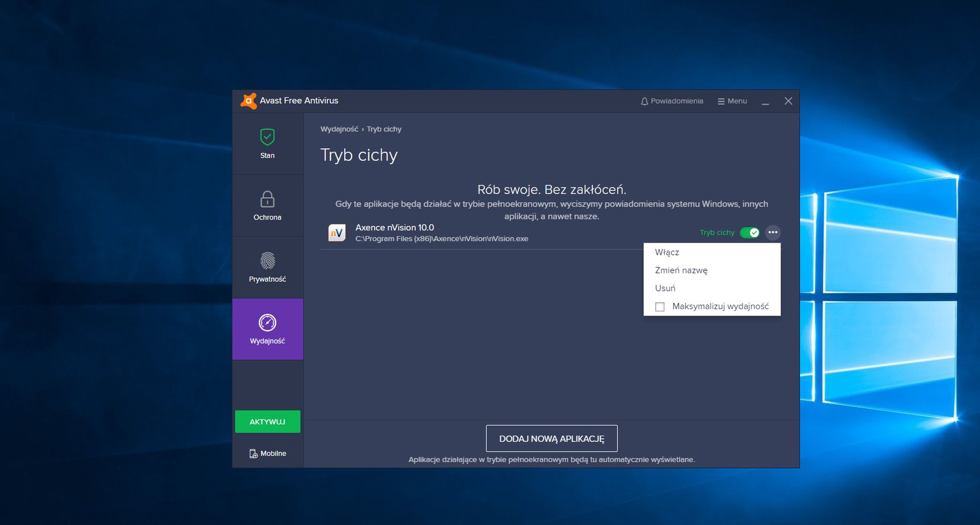
Task: Click the Axence nVision app icon
Action: tap(337, 232)
